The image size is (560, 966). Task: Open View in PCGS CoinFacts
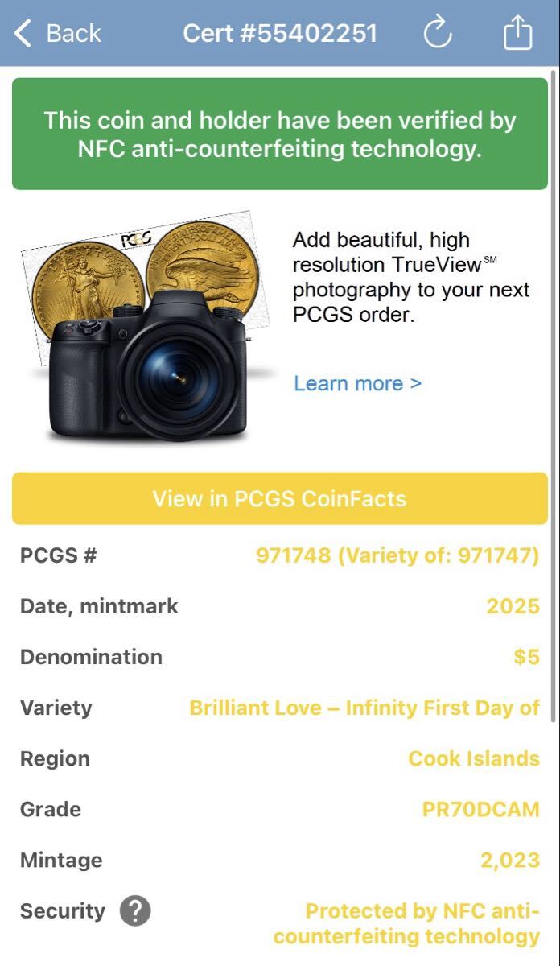point(279,498)
